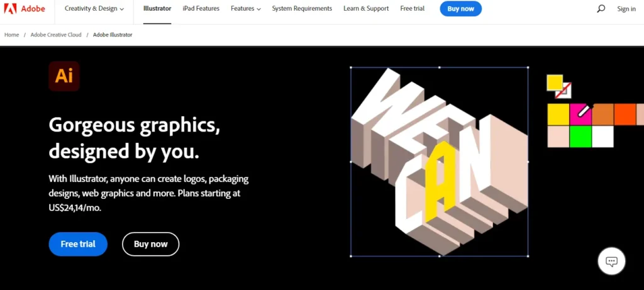Open the search magnifier icon
The image size is (644, 290).
coord(601,9)
